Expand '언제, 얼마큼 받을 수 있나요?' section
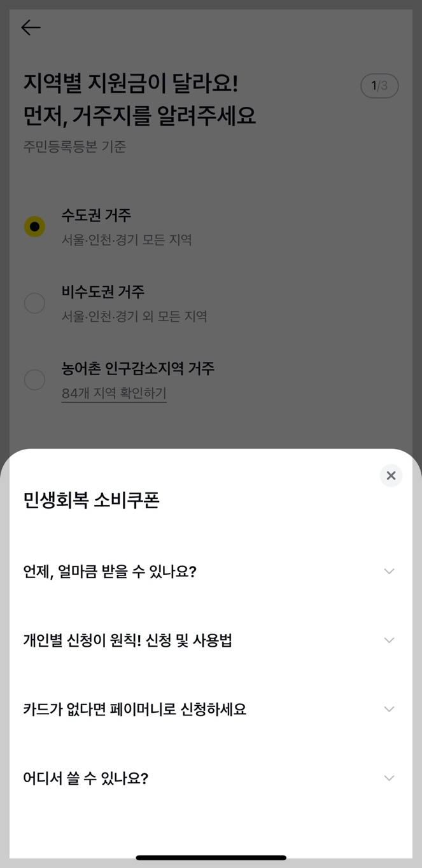Screen dimensions: 422x868 [210, 571]
